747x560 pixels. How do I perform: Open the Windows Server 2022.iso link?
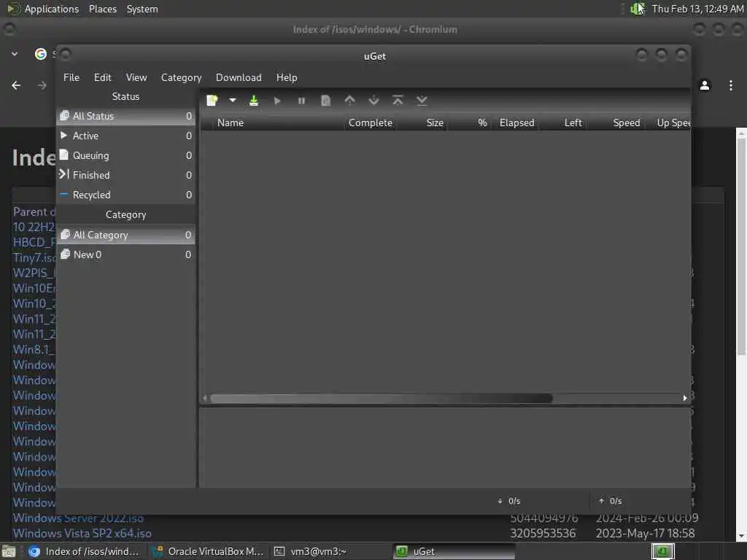[x=78, y=518]
